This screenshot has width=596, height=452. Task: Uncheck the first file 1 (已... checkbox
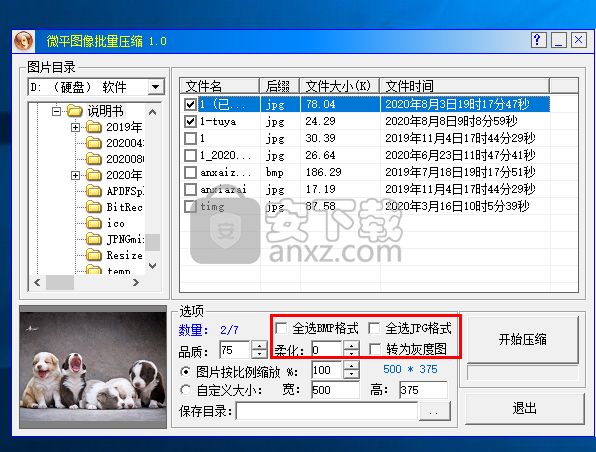click(x=190, y=105)
